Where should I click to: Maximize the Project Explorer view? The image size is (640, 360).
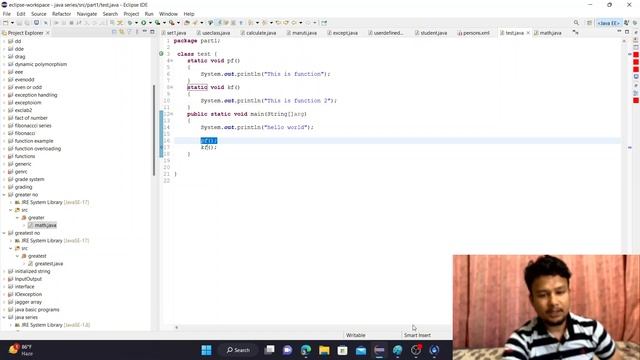(152, 31)
